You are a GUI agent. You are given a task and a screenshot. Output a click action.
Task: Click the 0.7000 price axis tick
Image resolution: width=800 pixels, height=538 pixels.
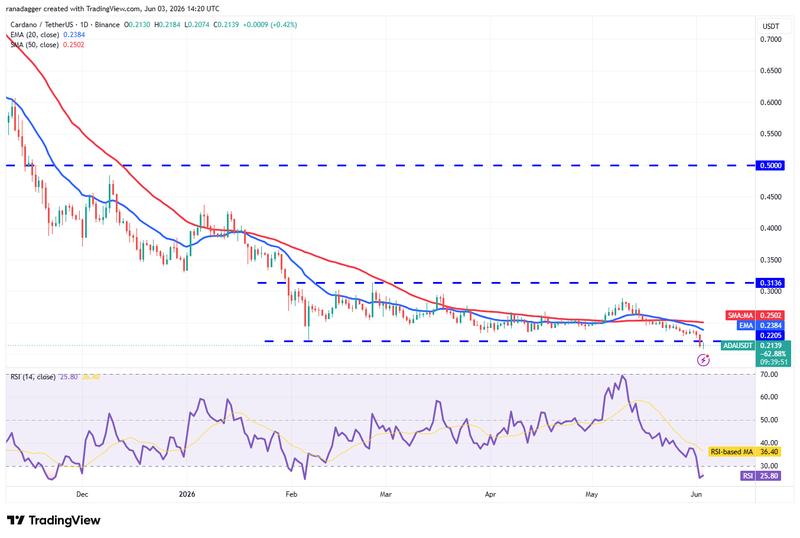click(x=770, y=39)
